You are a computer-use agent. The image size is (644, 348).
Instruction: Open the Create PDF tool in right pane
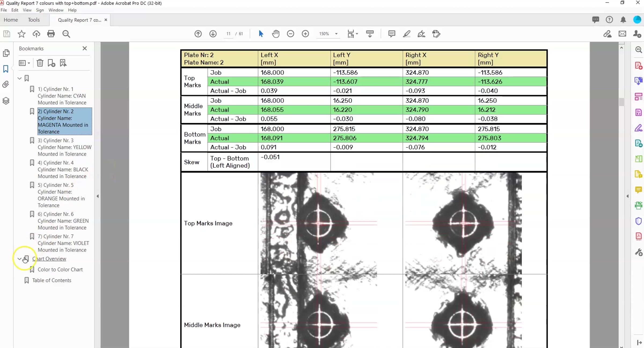click(x=638, y=66)
